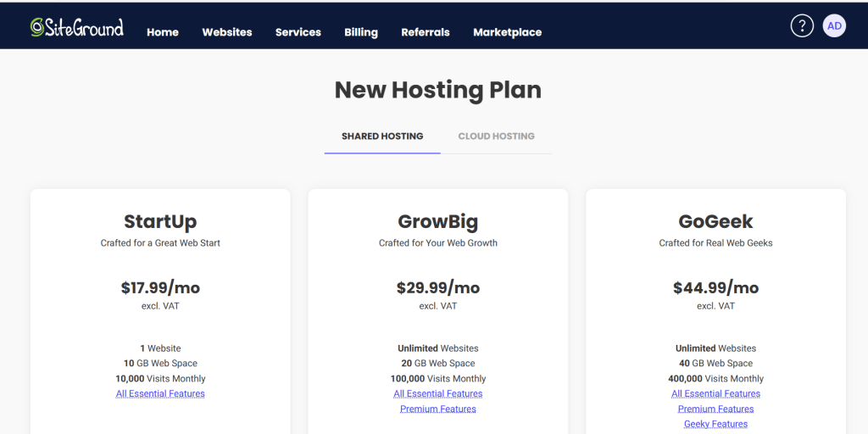Go to the Home menu item
Image resolution: width=868 pixels, height=434 pixels.
[x=163, y=32]
